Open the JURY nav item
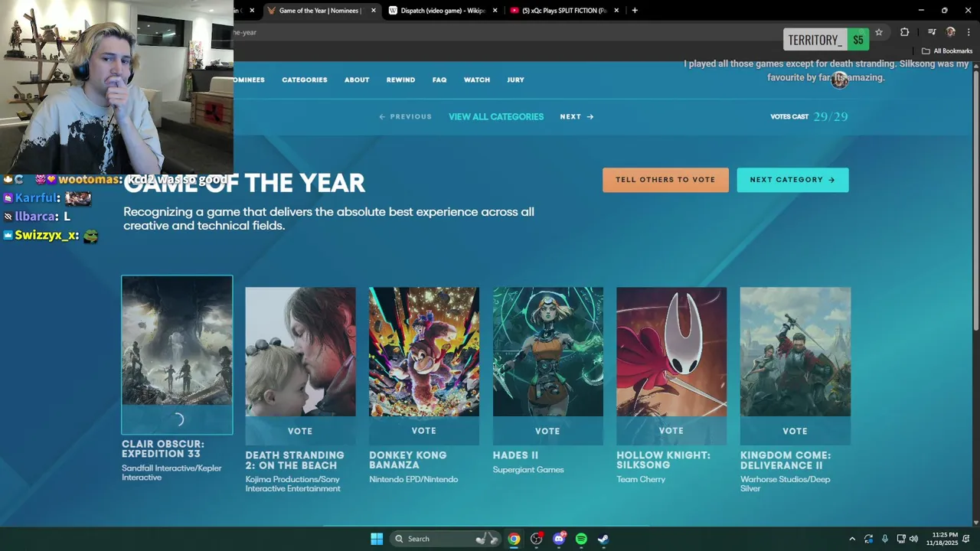Image resolution: width=980 pixels, height=551 pixels. [x=515, y=80]
